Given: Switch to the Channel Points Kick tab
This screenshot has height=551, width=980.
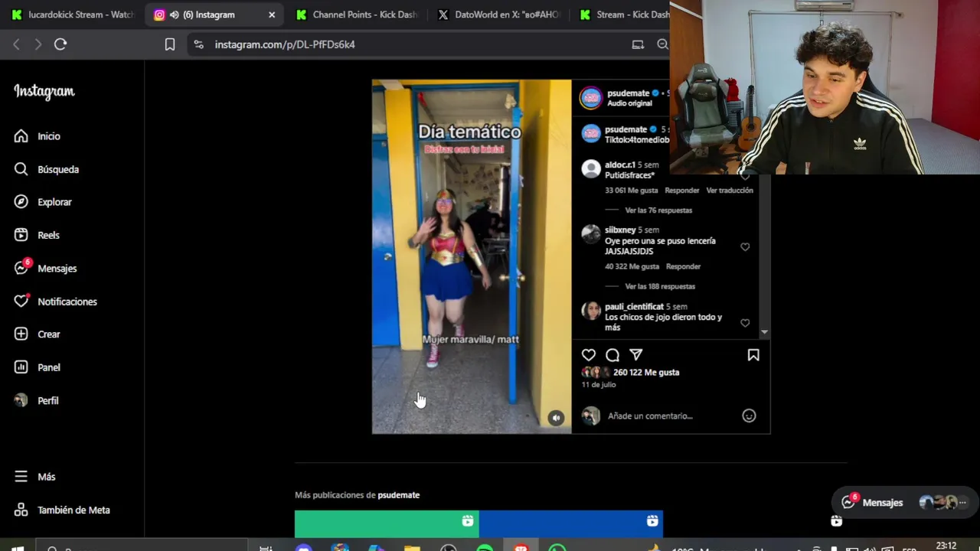Looking at the screenshot, I should tap(358, 15).
